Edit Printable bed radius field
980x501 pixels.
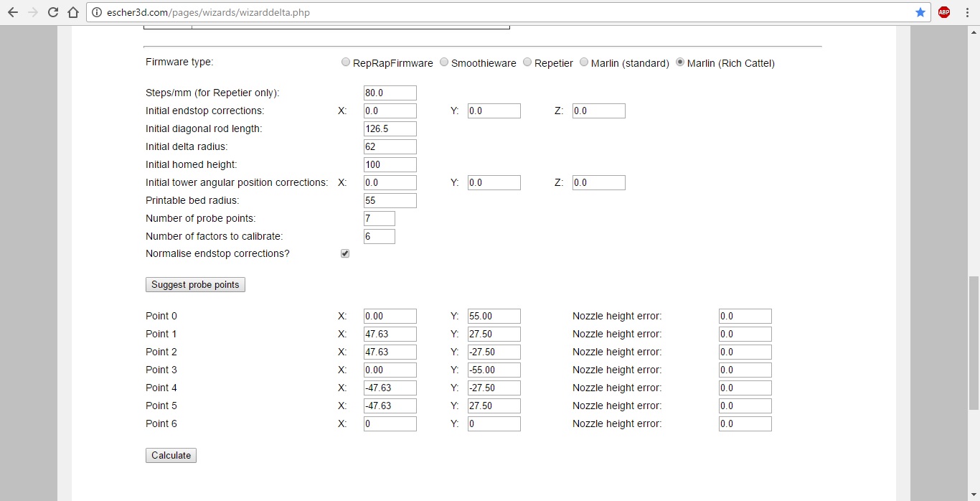390,201
